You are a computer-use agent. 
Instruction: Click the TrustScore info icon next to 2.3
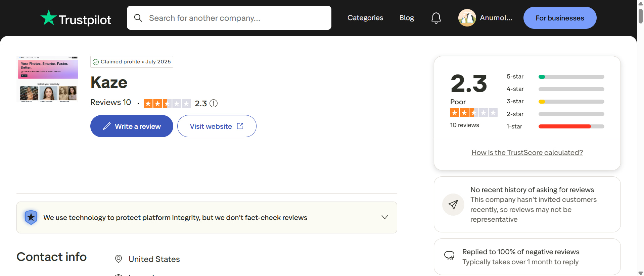pos(214,103)
